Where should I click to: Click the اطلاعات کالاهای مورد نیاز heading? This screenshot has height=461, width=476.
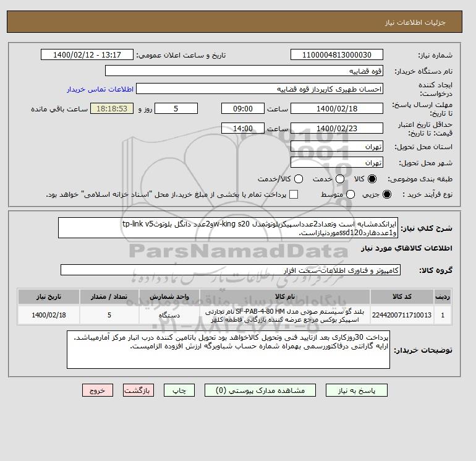point(407,248)
